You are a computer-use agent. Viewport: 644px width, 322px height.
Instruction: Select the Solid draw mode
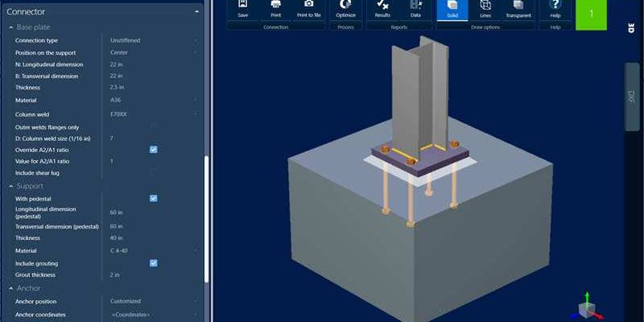coord(452,6)
